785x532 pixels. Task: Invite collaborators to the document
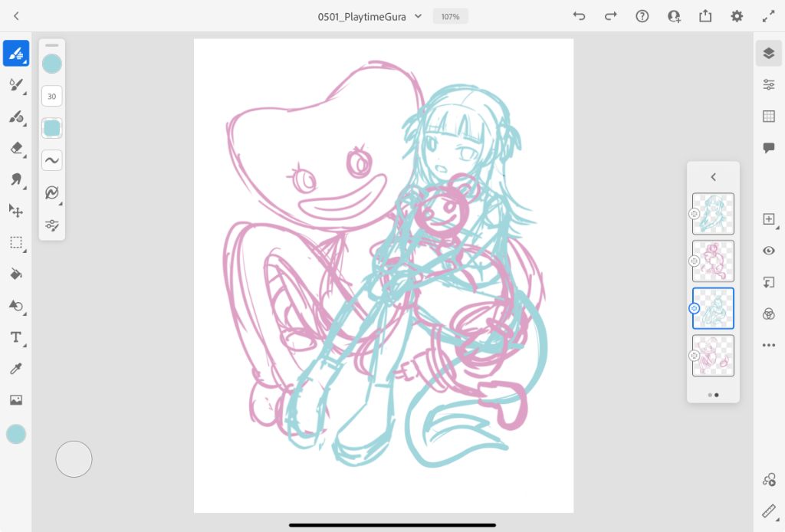(674, 16)
